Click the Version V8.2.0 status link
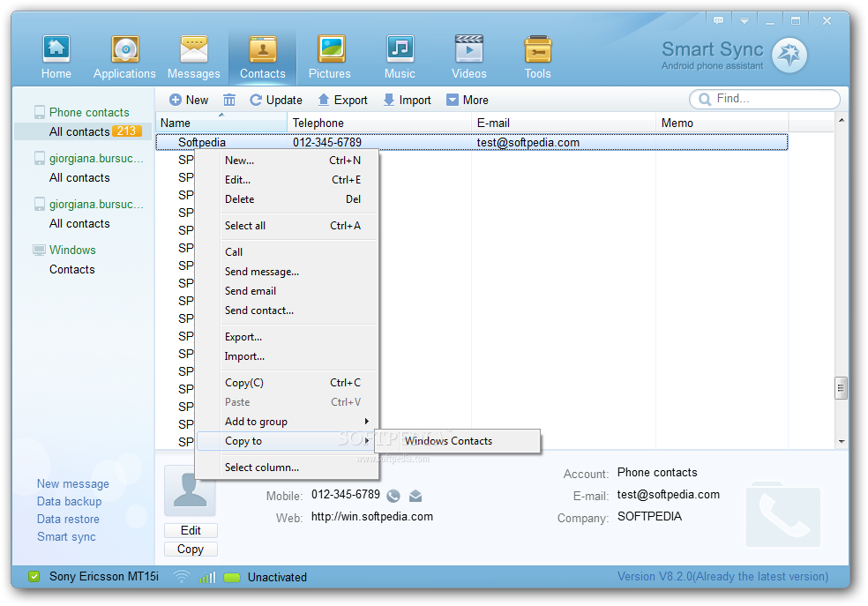The height and width of the screenshot is (606, 868). (723, 577)
